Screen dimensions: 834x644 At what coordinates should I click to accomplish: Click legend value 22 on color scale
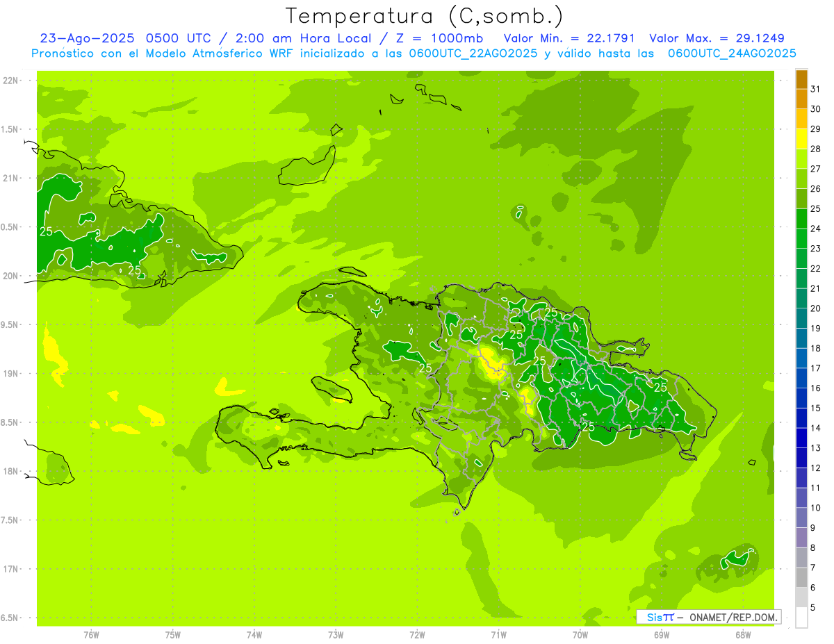[816, 269]
